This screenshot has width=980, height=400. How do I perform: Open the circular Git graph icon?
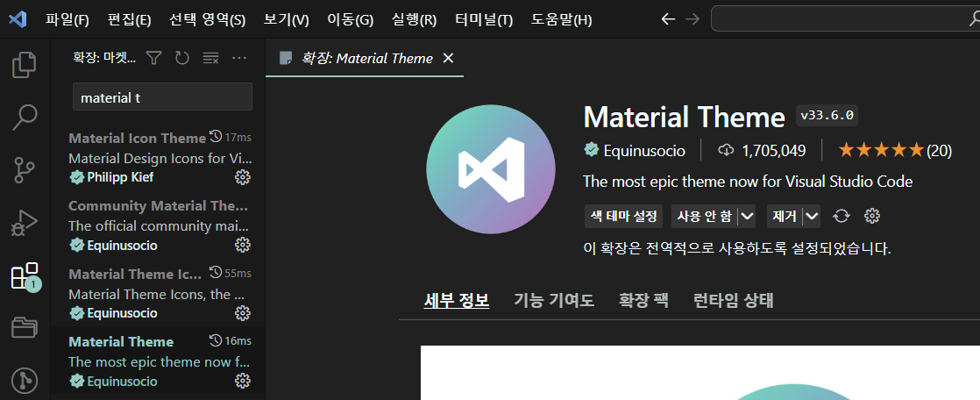point(25,379)
